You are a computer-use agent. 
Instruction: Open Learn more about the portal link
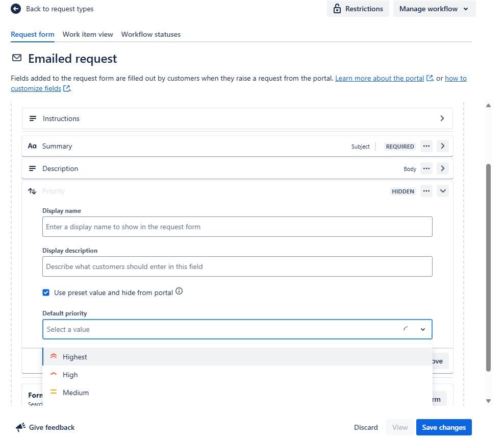point(380,78)
